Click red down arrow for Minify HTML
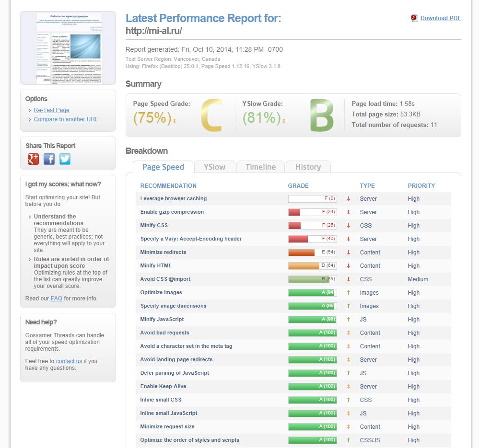Image resolution: width=479 pixels, height=448 pixels. pyautogui.click(x=349, y=266)
